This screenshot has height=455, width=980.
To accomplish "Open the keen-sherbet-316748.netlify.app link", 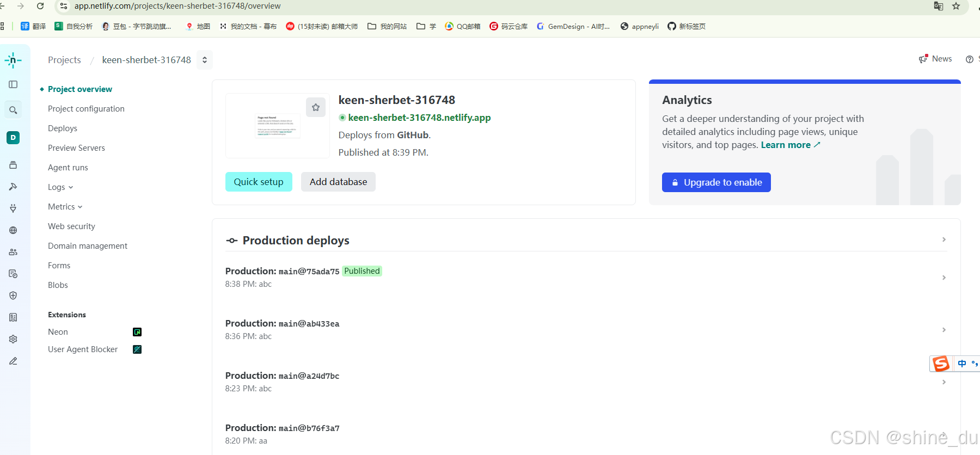I will point(419,118).
